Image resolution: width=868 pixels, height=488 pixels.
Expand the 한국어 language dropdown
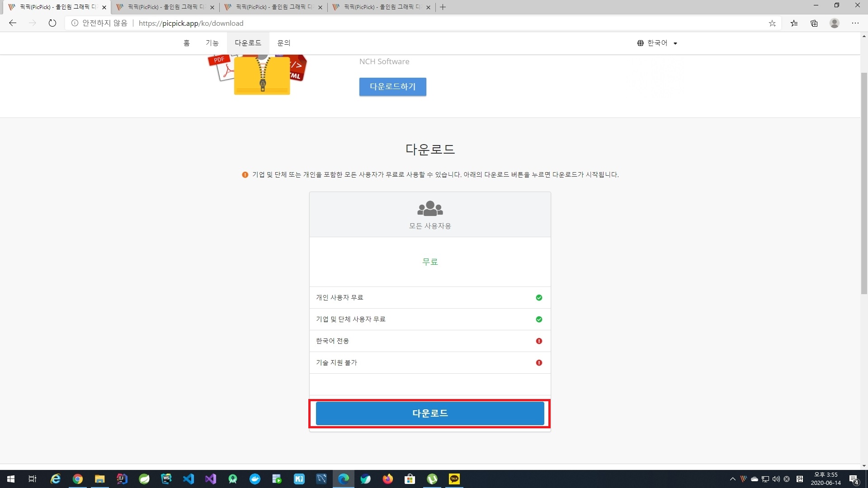coord(657,43)
